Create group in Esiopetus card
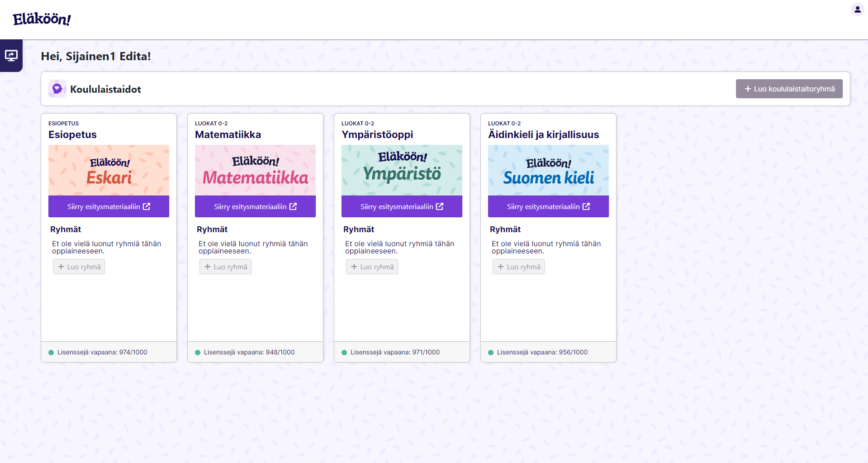Viewport: 868px width, 463px height. 79,267
